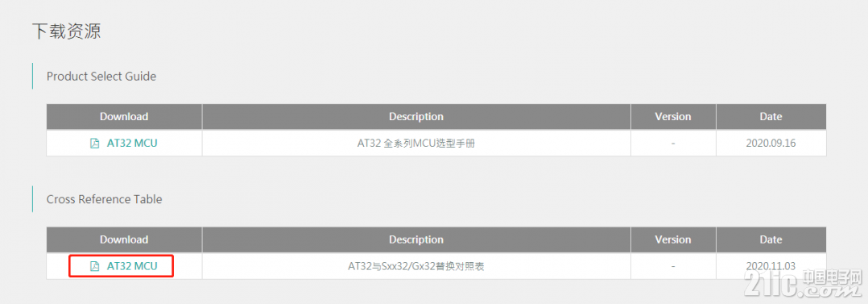Screen dimensions: 868x304
Task: Select the AT32 全系列MCU选型手册 description text
Action: pos(416,143)
